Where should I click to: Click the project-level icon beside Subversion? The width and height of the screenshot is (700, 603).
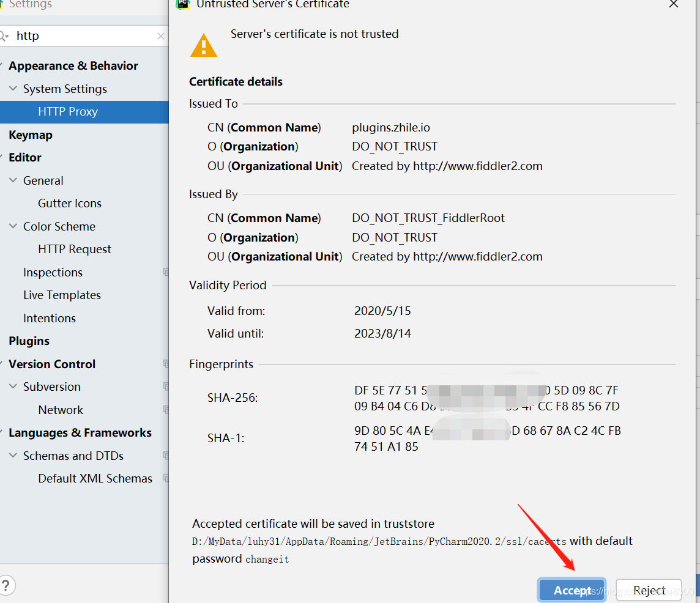point(166,387)
